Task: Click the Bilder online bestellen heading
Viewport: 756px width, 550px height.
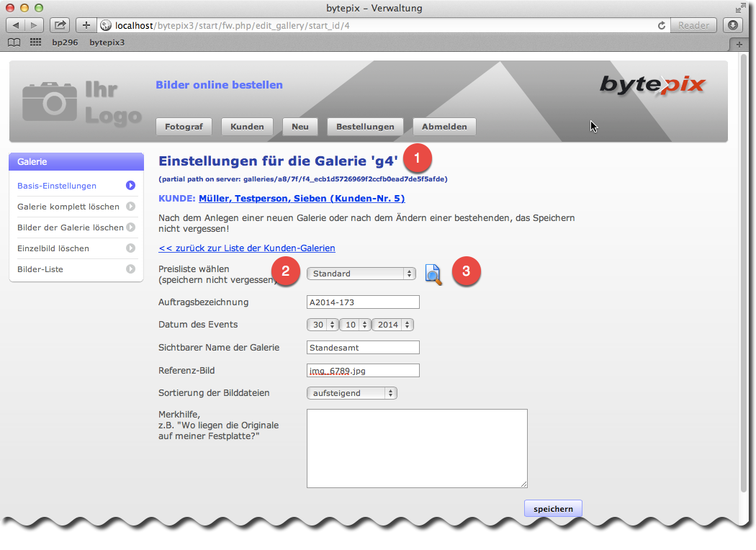Action: click(219, 85)
